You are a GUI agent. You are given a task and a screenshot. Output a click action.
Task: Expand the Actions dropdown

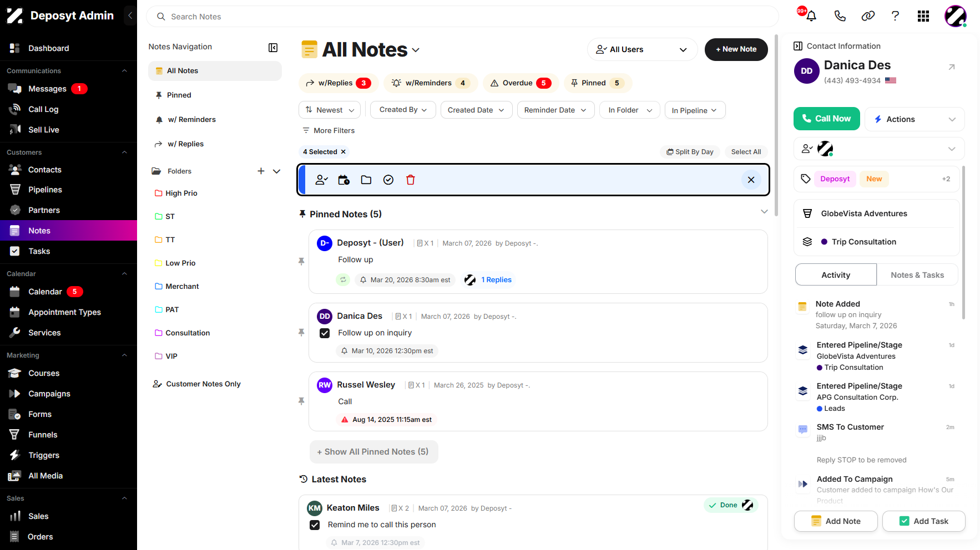(915, 119)
